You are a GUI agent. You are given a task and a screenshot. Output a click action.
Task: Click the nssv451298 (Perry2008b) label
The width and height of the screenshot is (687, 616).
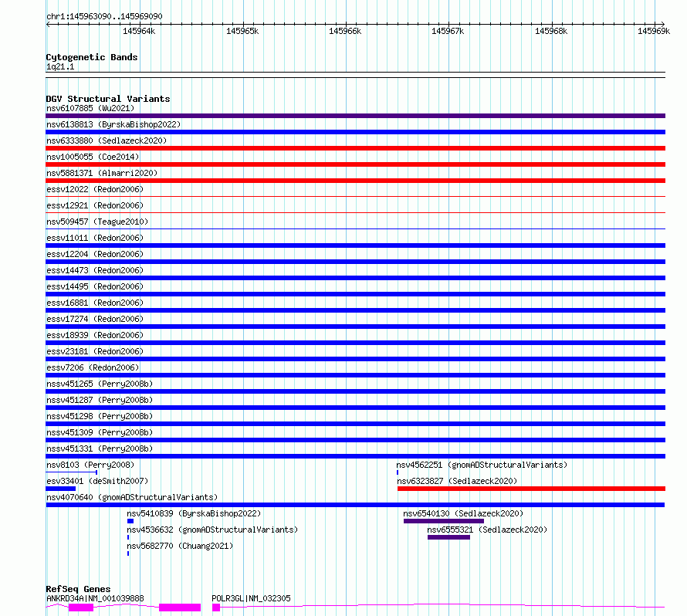(100, 416)
